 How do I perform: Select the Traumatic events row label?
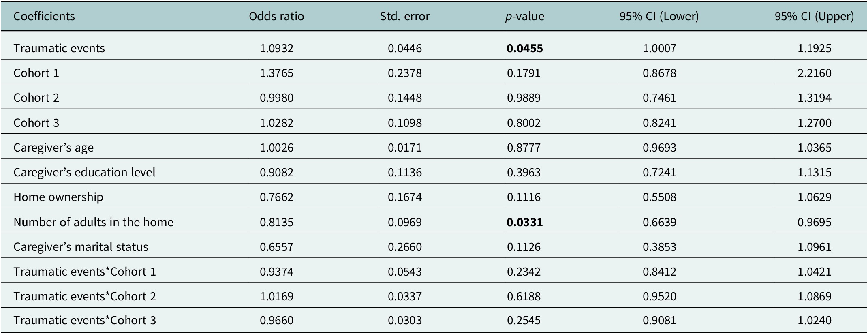click(59, 48)
